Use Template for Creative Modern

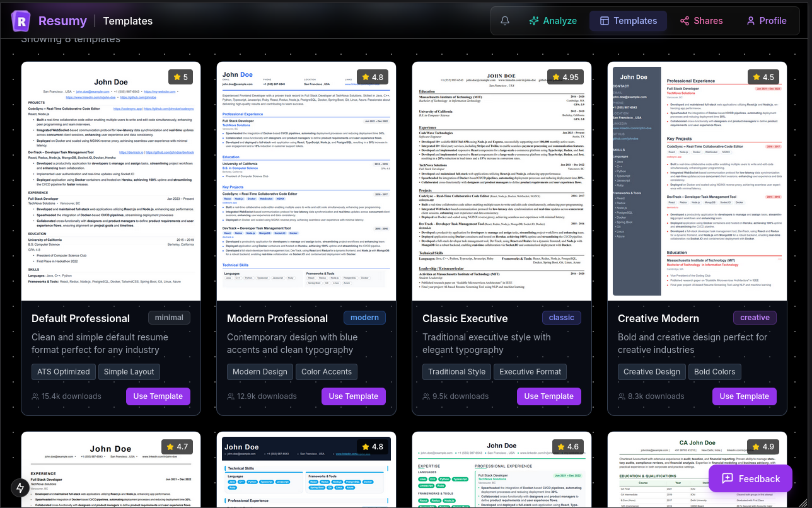[x=744, y=396]
